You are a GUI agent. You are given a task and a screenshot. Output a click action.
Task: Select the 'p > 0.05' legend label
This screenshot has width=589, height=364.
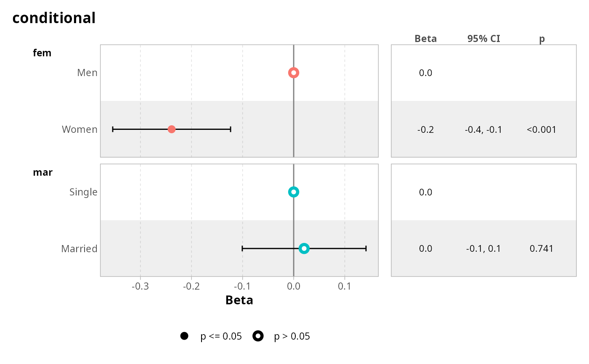point(292,336)
